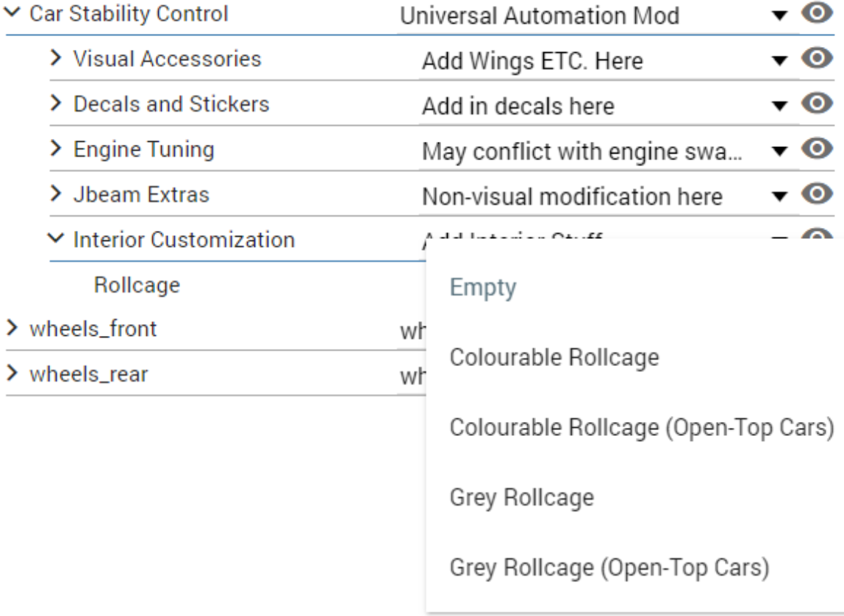Collapse the Interior Customization section
The width and height of the screenshot is (844, 616).
tap(57, 240)
